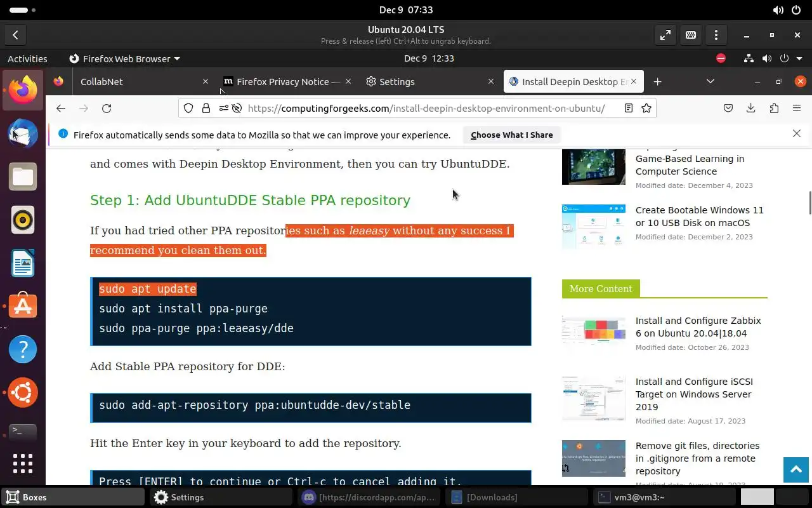Click the Step 1 UbuntuDDE PPA heading

click(250, 200)
